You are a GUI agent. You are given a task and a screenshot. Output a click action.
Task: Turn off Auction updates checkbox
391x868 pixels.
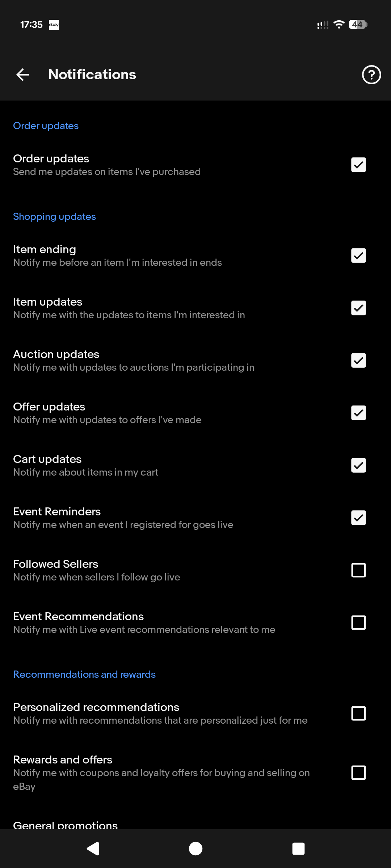[x=358, y=361]
